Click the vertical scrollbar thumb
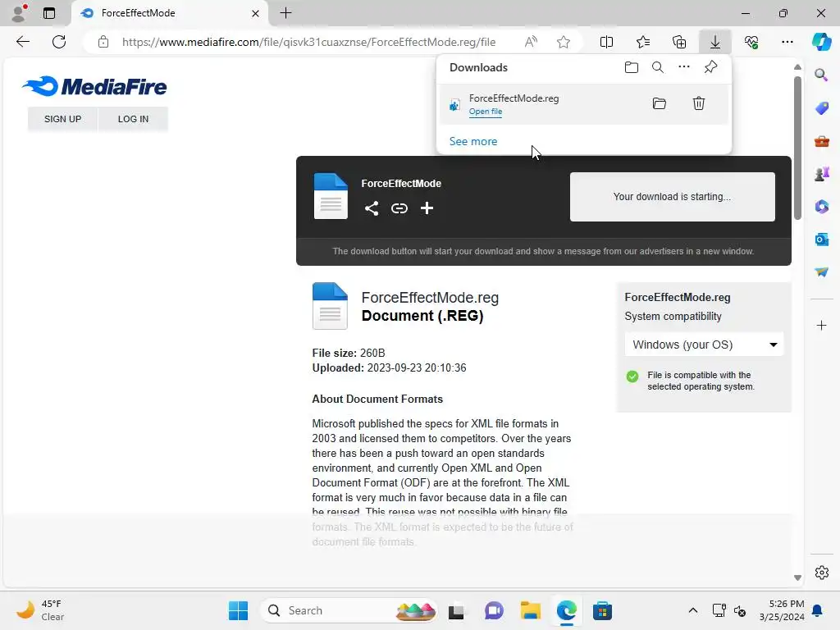The width and height of the screenshot is (840, 630). [797, 148]
